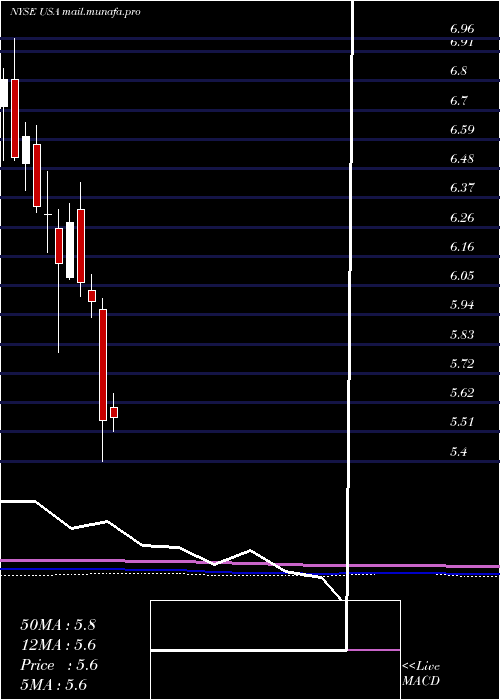
Task: Click the 6.91 price axis label
Action: (x=462, y=43)
